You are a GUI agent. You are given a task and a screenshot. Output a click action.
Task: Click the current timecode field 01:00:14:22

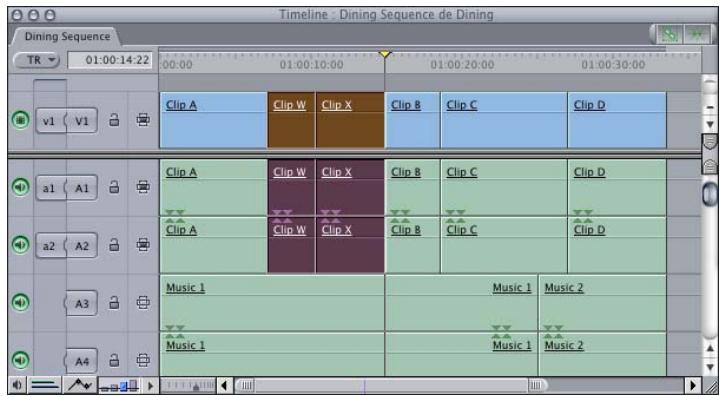tap(110, 60)
